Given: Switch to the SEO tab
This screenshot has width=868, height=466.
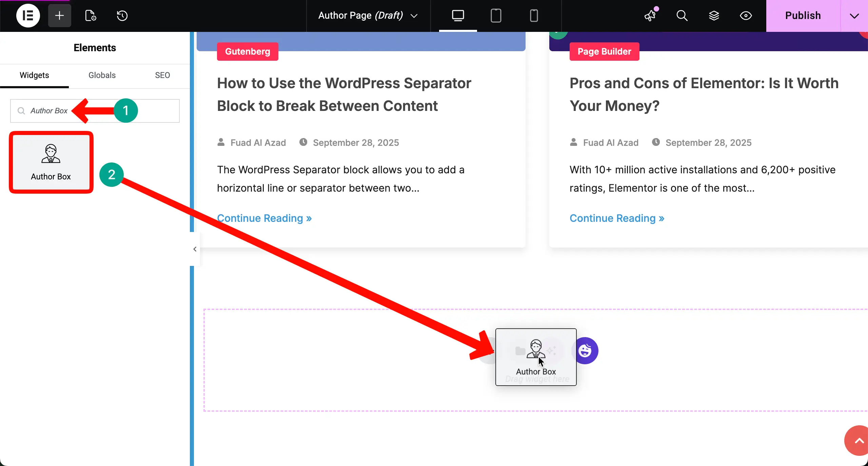Looking at the screenshot, I should (x=162, y=75).
